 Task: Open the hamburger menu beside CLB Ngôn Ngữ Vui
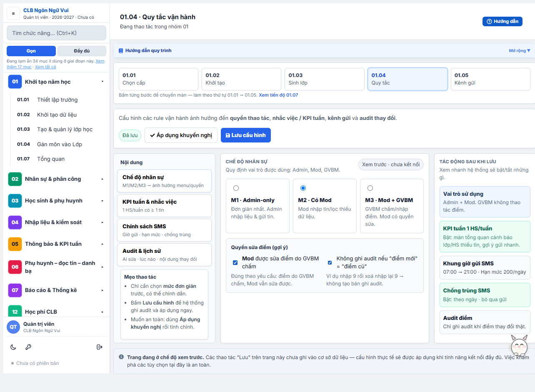pyautogui.click(x=13, y=14)
